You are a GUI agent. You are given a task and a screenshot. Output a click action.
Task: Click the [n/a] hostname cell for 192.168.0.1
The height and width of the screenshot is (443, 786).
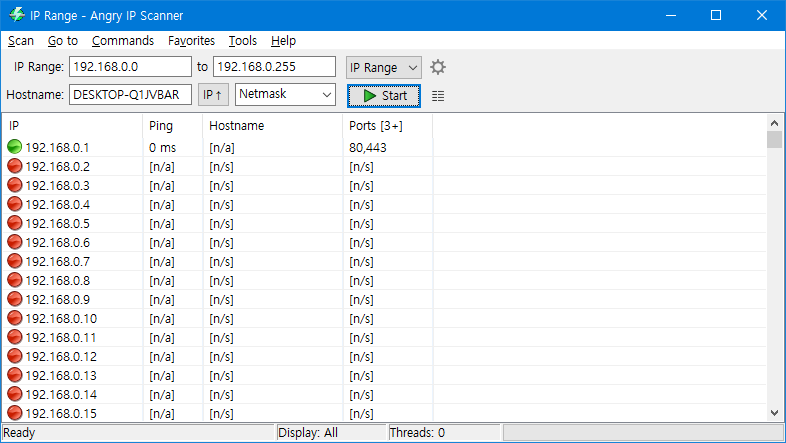pyautogui.click(x=222, y=148)
